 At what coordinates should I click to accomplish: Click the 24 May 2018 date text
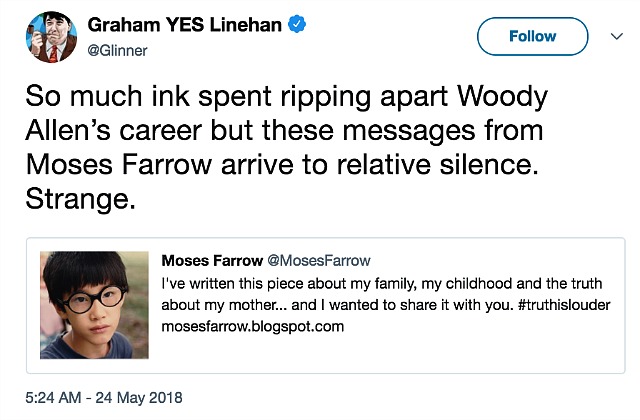coord(139,398)
